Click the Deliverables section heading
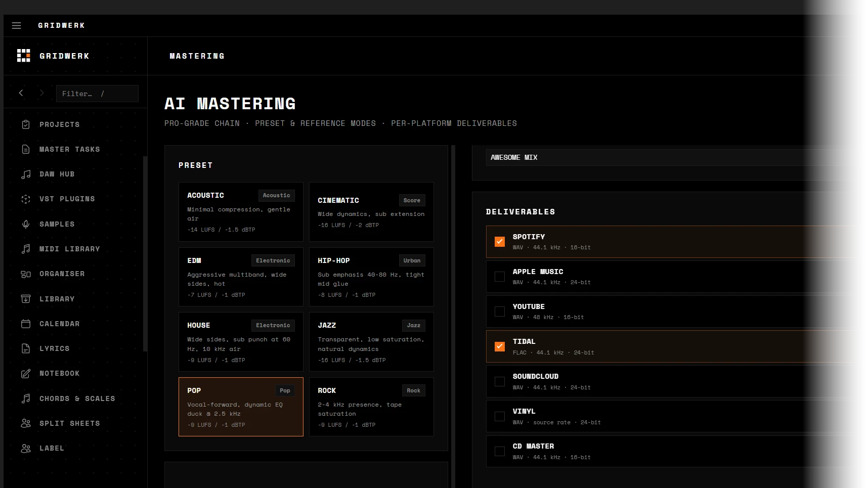This screenshot has height=488, width=868. coord(520,212)
